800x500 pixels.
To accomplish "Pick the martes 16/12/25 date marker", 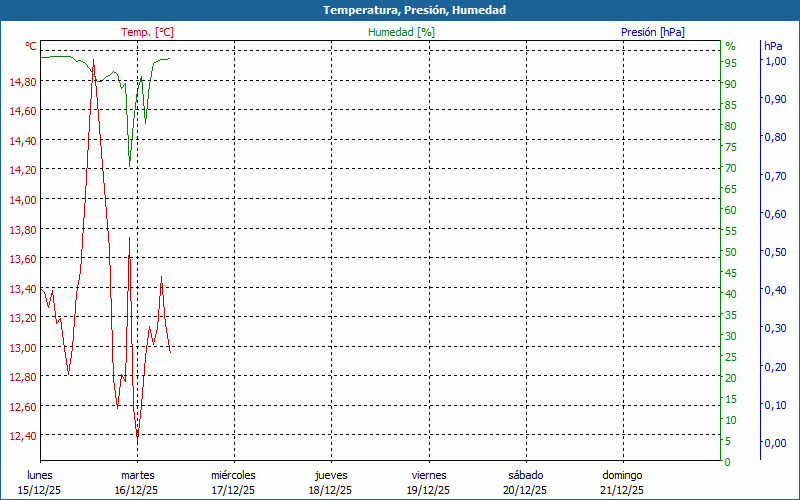I will pyautogui.click(x=137, y=482).
